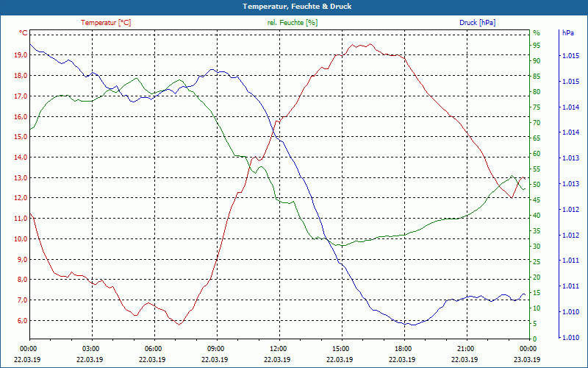Click the '21:00' time axis label
The width and height of the screenshot is (588, 368).
pos(465,349)
